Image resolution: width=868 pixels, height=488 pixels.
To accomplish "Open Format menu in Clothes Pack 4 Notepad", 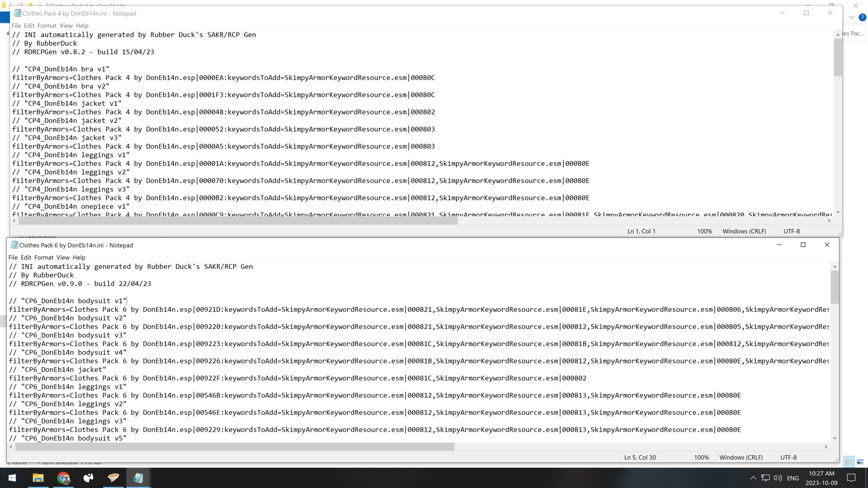I will click(x=47, y=26).
